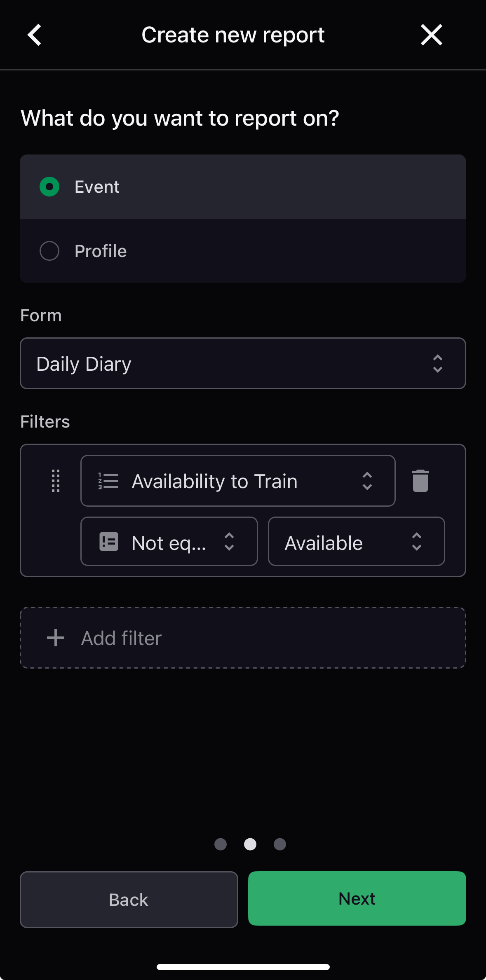
Task: Grab the filter drag handle icon
Action: pos(56,481)
